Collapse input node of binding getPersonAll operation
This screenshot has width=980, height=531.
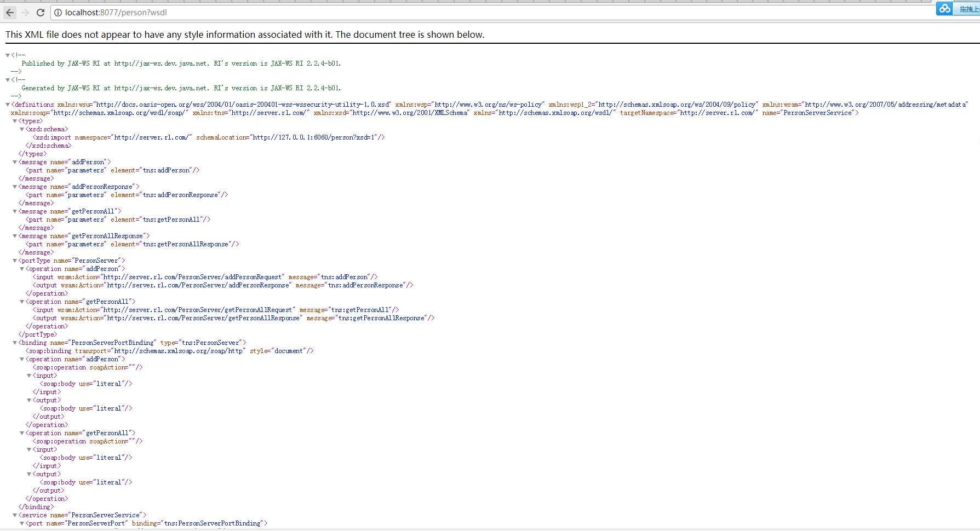tap(29, 449)
